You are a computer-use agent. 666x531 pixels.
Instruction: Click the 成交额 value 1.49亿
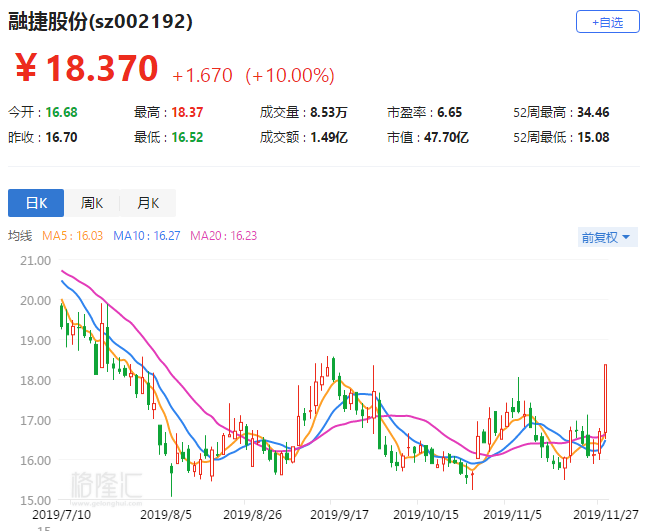[329, 137]
